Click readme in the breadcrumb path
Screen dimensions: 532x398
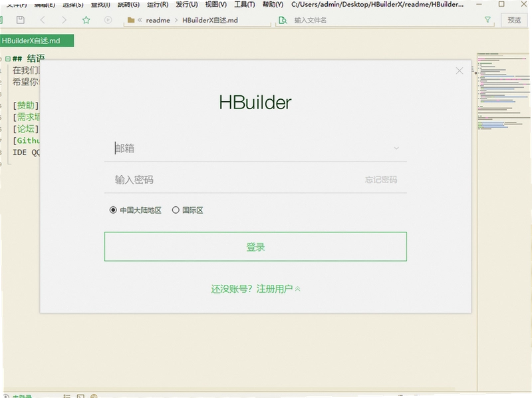pyautogui.click(x=158, y=21)
